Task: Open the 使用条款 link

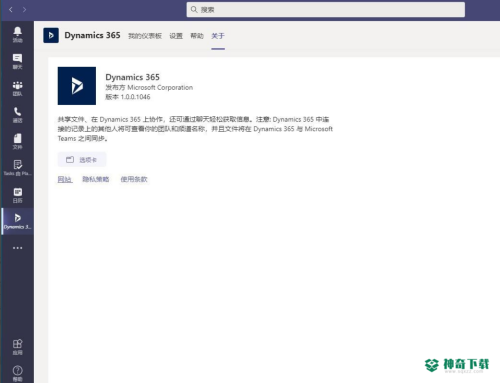Action: point(134,179)
